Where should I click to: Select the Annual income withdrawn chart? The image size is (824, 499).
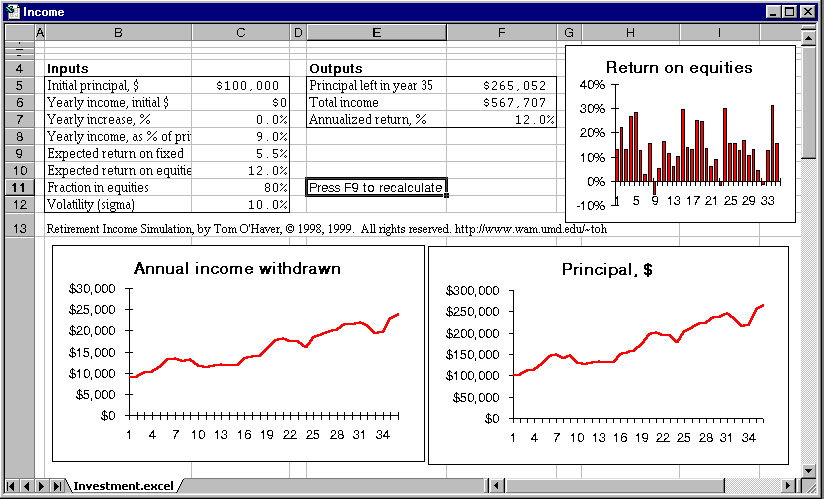(237, 353)
